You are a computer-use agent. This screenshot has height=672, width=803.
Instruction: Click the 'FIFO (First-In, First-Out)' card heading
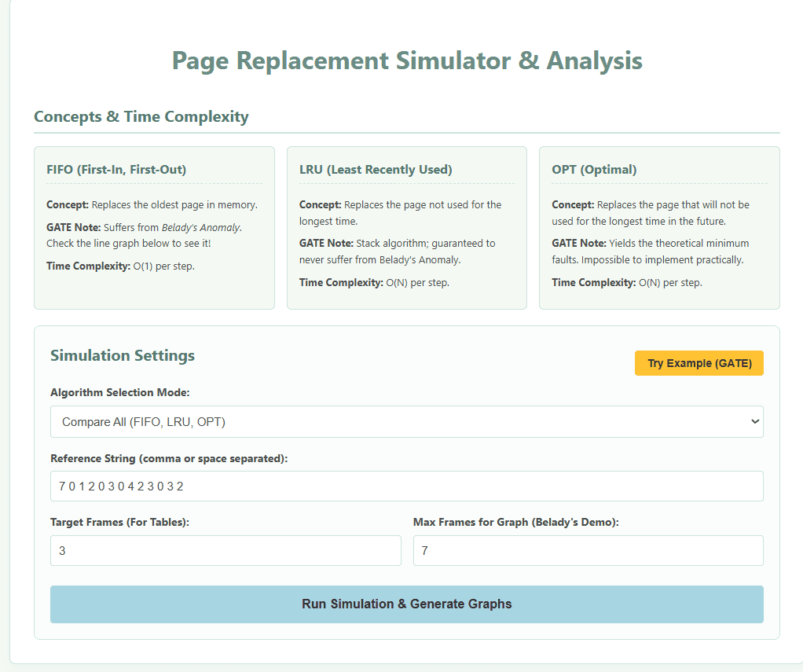click(x=116, y=170)
